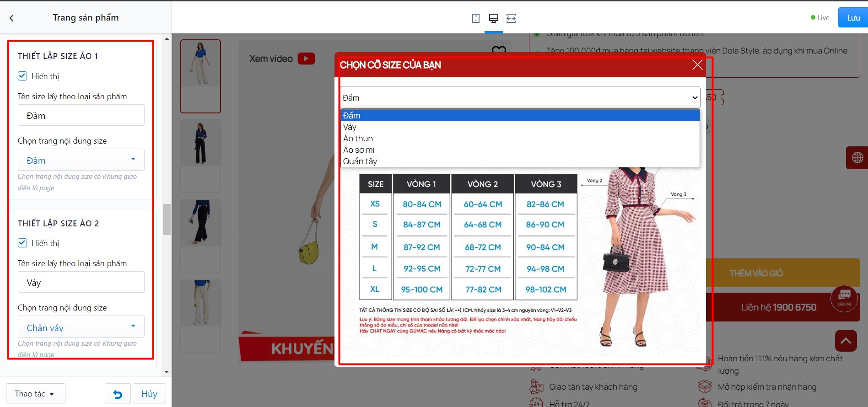Click the CHỌN CỠ SIZE CỦA BẠN popup title

click(x=390, y=65)
